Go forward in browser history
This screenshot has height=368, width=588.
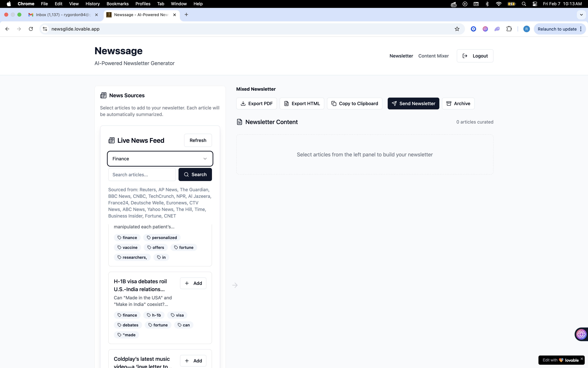[19, 29]
